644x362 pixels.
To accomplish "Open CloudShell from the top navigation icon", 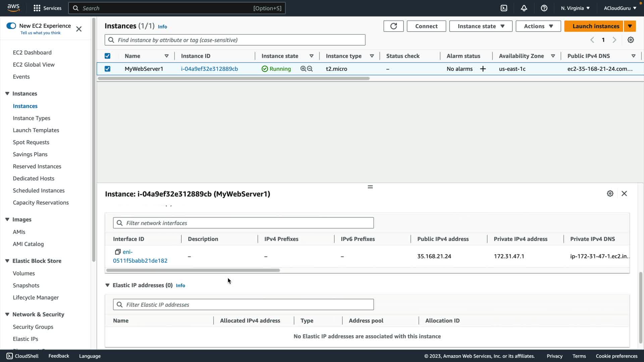I will click(x=504, y=8).
